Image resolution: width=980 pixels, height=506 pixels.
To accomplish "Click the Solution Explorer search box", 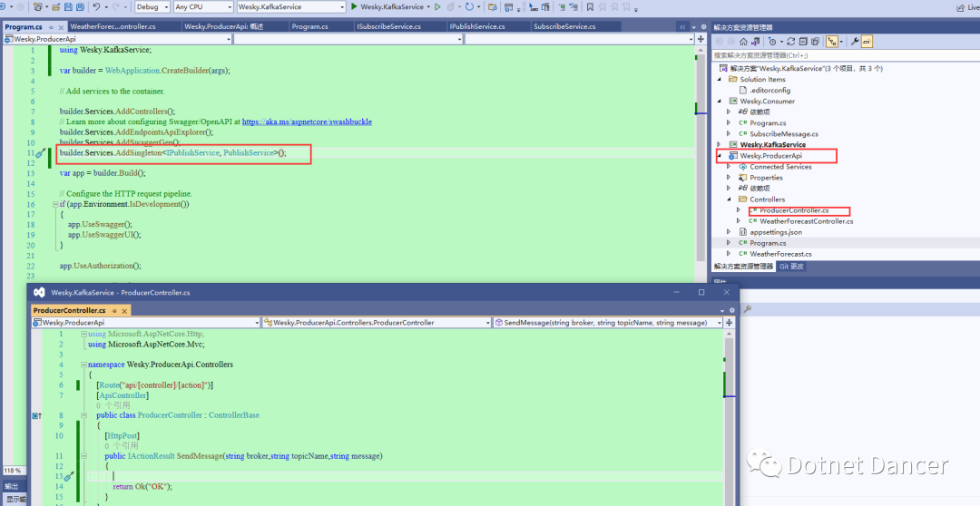I will 847,55.
